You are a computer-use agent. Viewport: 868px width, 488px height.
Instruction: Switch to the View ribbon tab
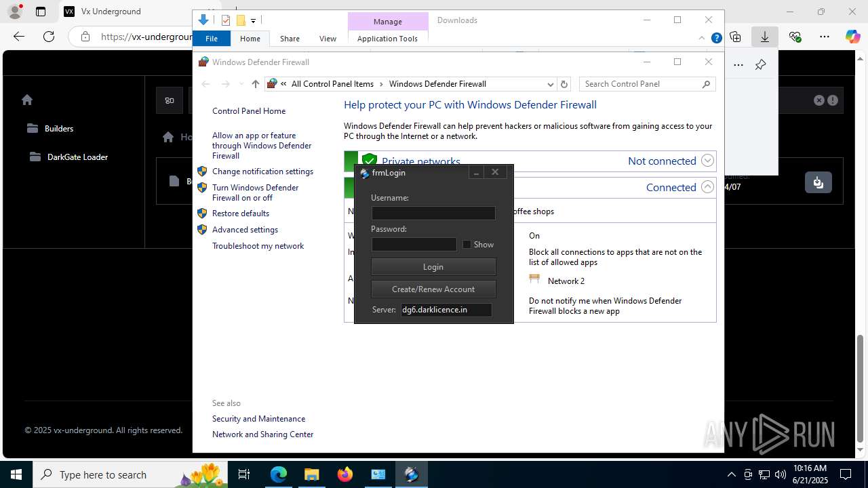pos(328,39)
